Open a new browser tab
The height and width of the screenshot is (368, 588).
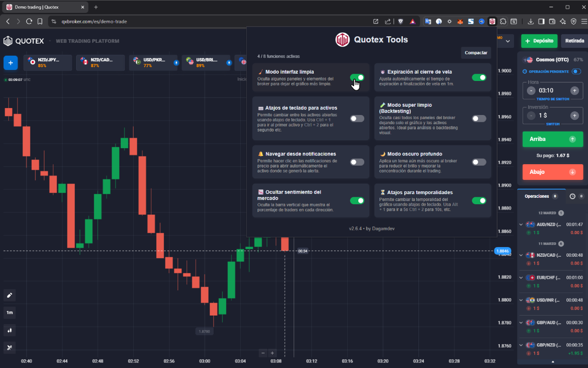point(96,7)
